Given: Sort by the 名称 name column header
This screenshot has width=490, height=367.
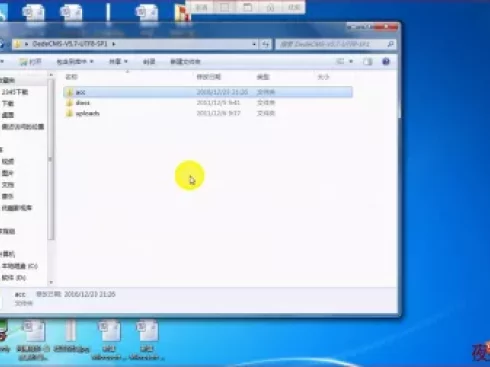Looking at the screenshot, I should (x=71, y=77).
